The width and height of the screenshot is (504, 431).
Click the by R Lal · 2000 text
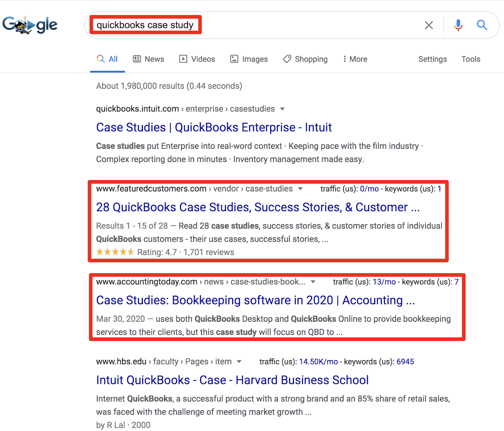[x=123, y=425]
